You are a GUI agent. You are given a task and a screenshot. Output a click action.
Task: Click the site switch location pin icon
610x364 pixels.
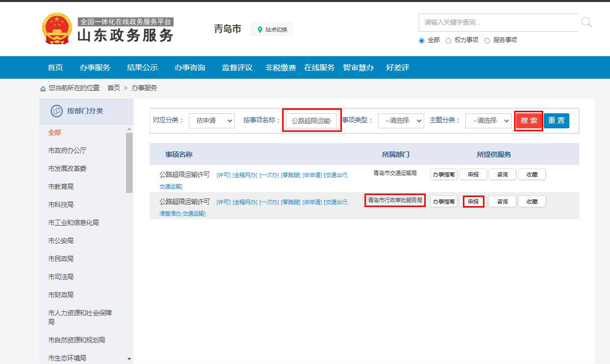[260, 30]
